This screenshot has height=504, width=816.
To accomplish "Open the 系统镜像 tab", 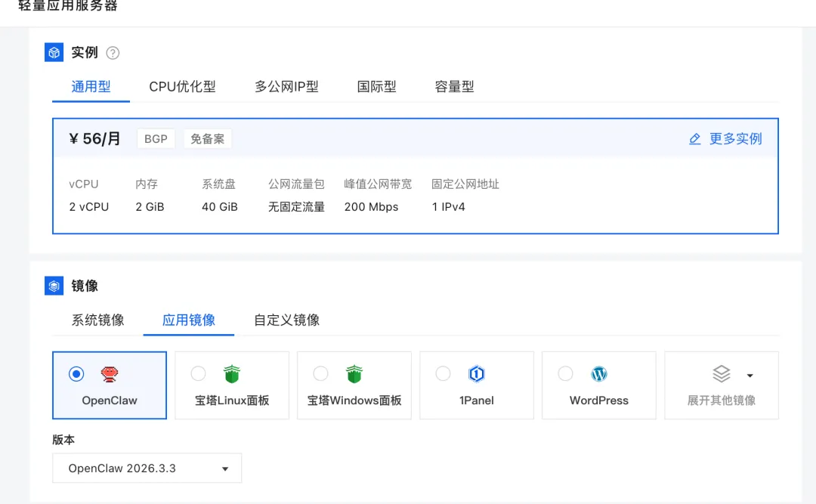I will click(x=97, y=320).
